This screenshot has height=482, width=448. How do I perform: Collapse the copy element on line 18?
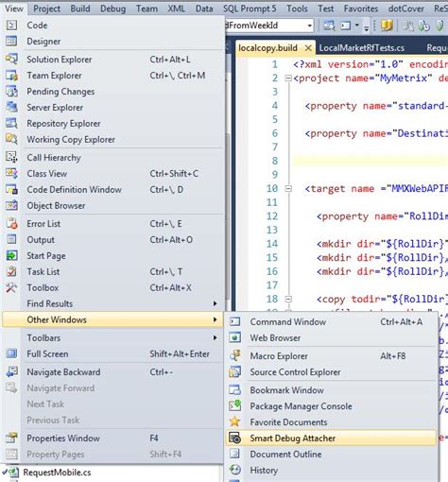(x=288, y=299)
